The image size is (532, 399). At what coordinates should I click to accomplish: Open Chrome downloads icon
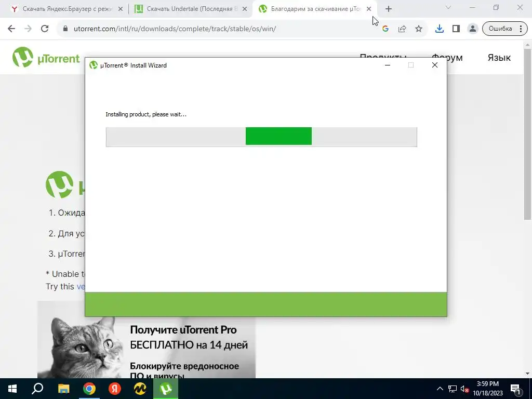pyautogui.click(x=440, y=29)
